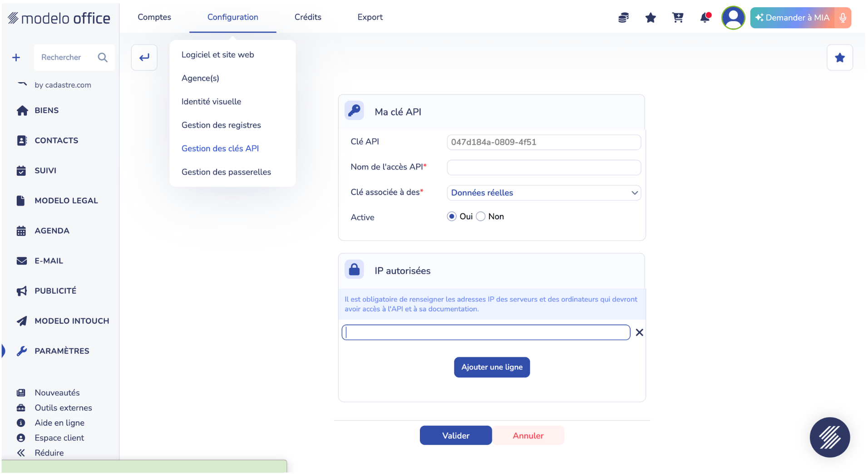Click Valider to save
The height and width of the screenshot is (474, 868).
[456, 435]
